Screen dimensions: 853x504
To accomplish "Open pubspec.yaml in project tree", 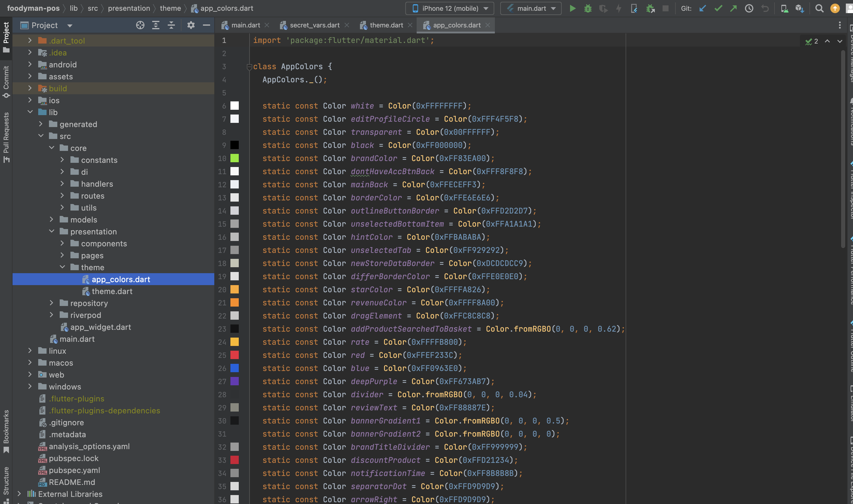I will pos(74,470).
